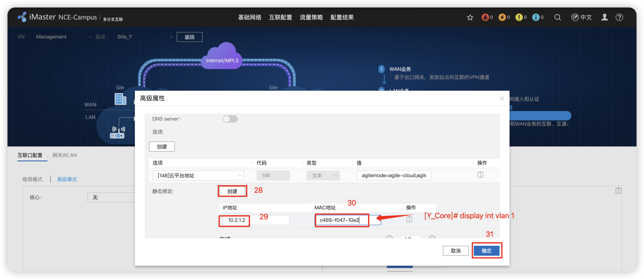
Task: Switch to the 网关WLAN tab
Action: point(65,155)
